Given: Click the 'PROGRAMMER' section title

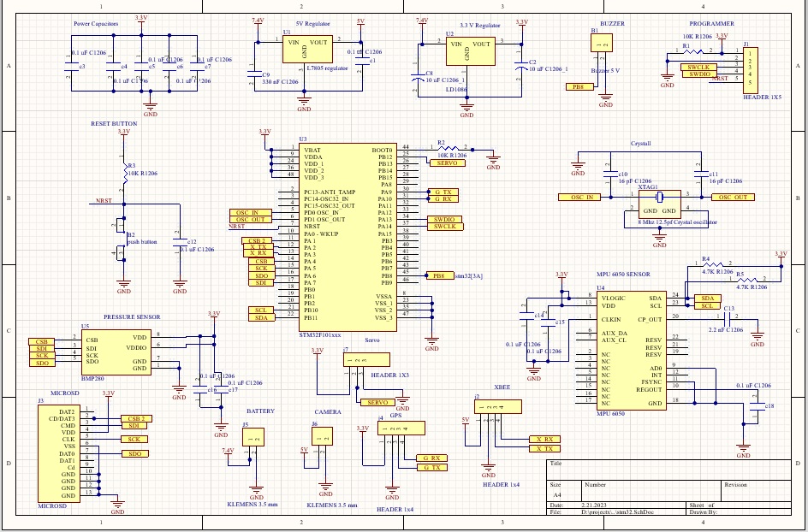Looking at the screenshot, I should (x=711, y=24).
